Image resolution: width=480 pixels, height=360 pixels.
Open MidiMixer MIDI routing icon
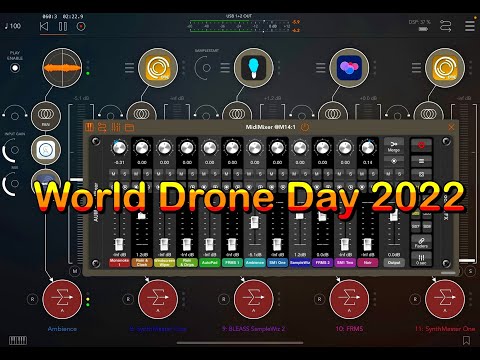[102, 127]
